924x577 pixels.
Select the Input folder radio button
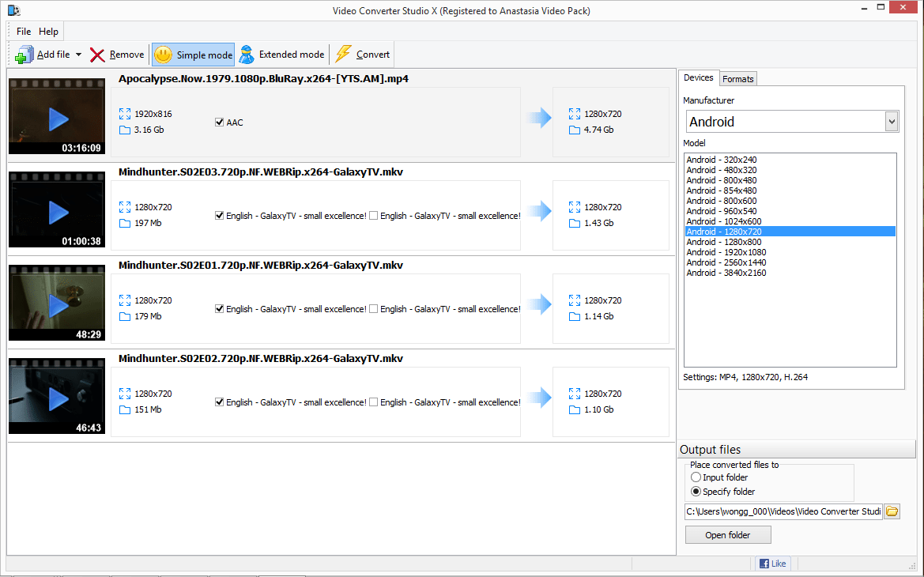(x=696, y=477)
